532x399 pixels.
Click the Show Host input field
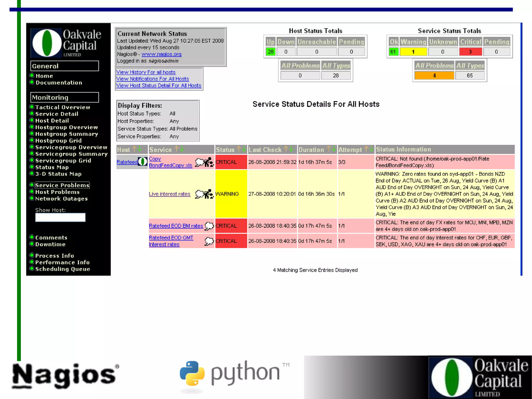click(x=60, y=218)
